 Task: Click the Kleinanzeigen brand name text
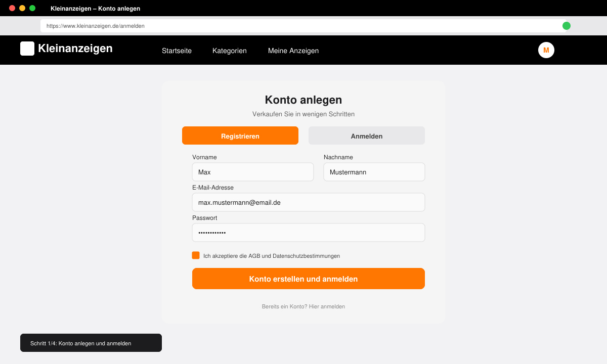(75, 49)
